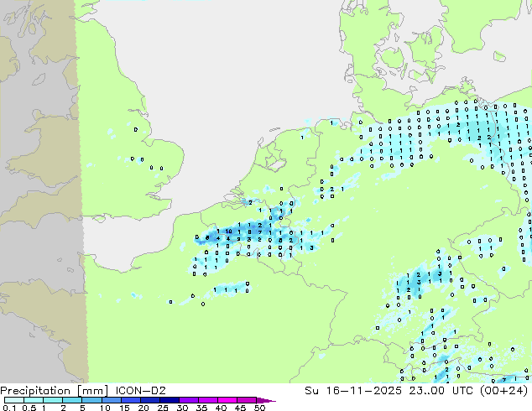The width and height of the screenshot is (532, 411).
Task: Click the 2–5 mm legend color swatch
Action: coord(72,400)
